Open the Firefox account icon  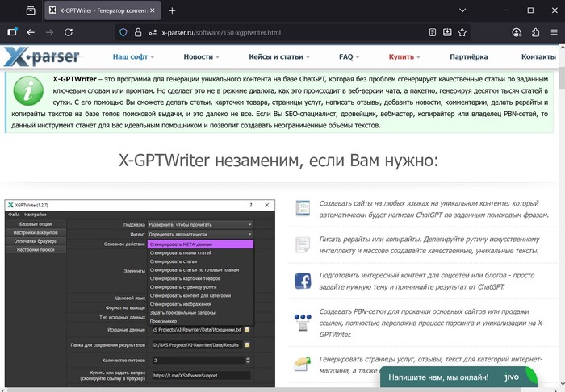click(x=517, y=32)
